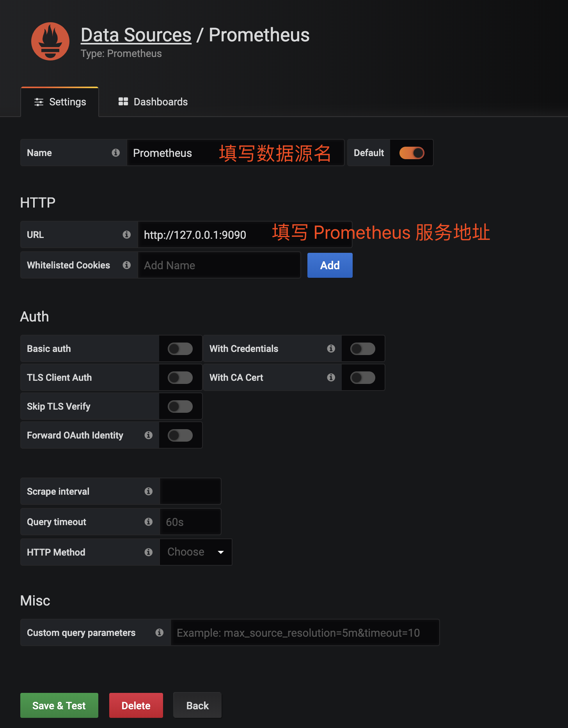Click the Whitelisted Cookies info icon
This screenshot has height=728, width=568.
tap(126, 265)
